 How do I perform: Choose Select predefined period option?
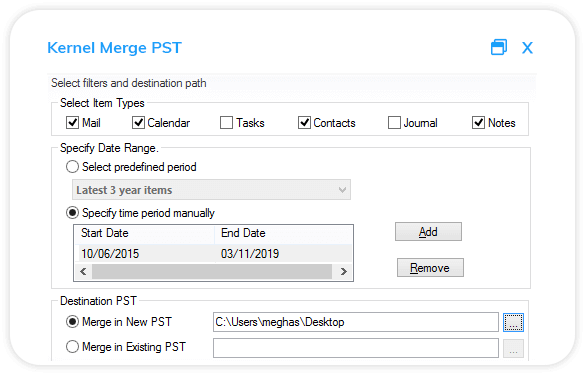tap(72, 167)
